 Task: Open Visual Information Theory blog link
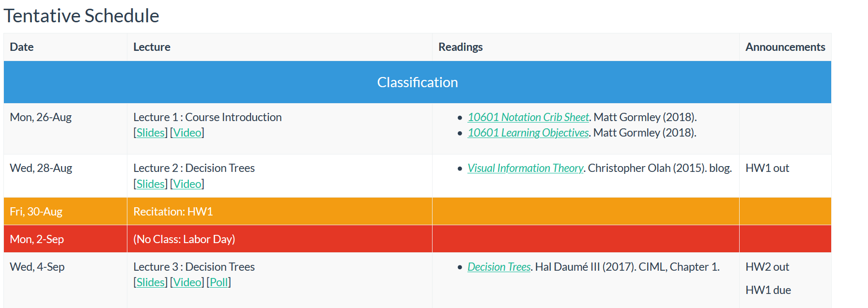(x=525, y=168)
